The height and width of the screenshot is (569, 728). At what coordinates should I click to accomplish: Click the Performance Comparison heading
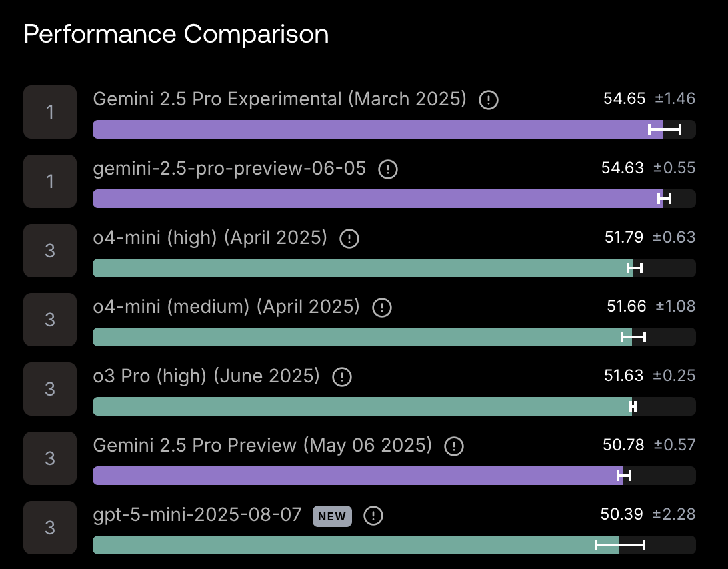(176, 35)
